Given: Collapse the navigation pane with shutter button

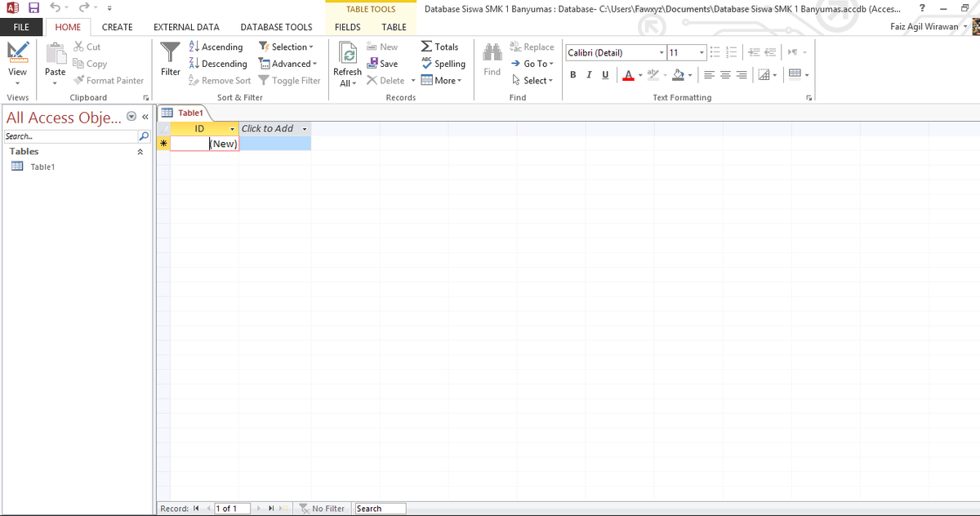Looking at the screenshot, I should coord(145,118).
